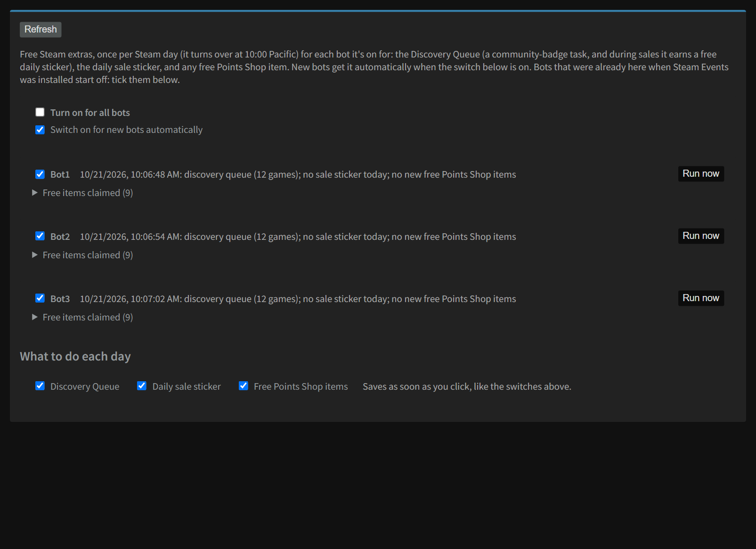Run now for Bot3
This screenshot has width=756, height=549.
701,298
